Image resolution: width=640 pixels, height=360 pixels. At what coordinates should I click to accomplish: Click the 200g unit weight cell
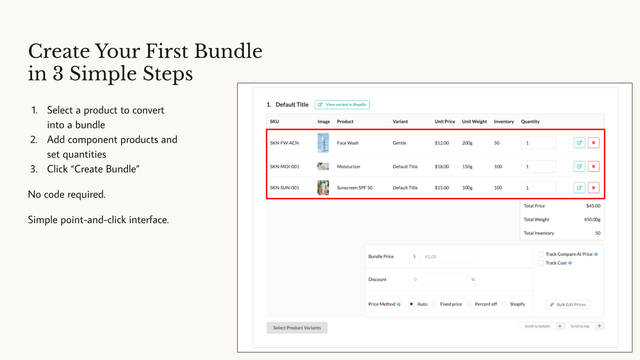click(x=467, y=143)
